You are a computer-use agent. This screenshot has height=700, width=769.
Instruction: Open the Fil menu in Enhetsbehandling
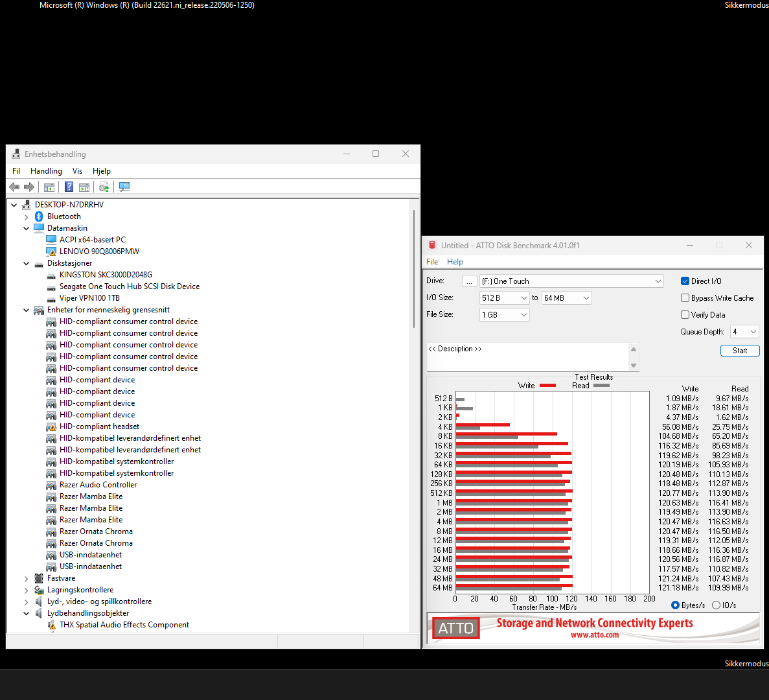(16, 170)
